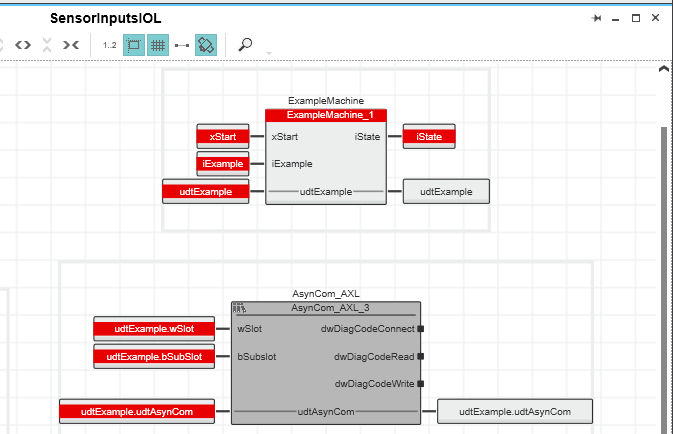Click the AsynCom_AXL_3 block type icon

[x=239, y=308]
